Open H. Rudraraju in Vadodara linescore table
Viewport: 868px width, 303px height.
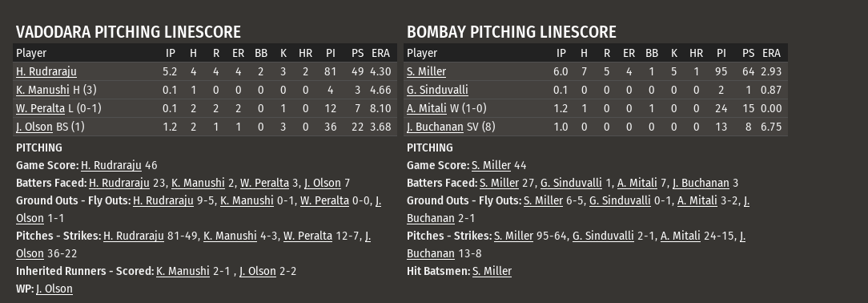(46, 71)
